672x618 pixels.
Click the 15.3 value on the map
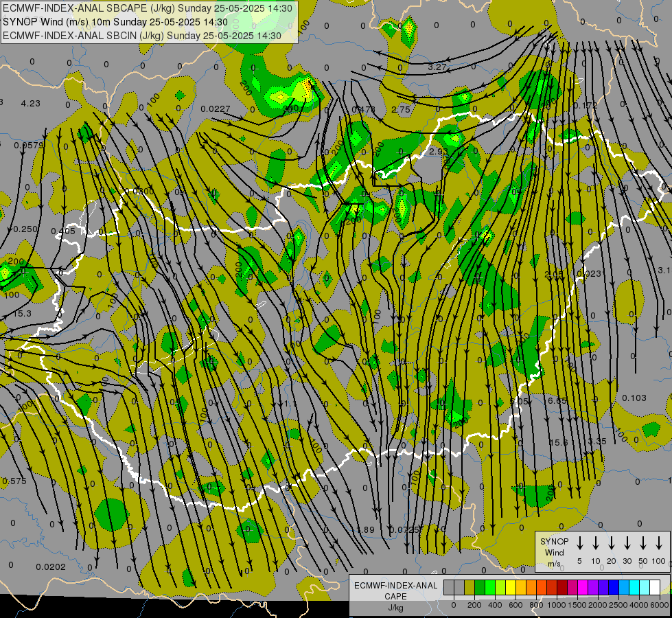[x=22, y=314]
